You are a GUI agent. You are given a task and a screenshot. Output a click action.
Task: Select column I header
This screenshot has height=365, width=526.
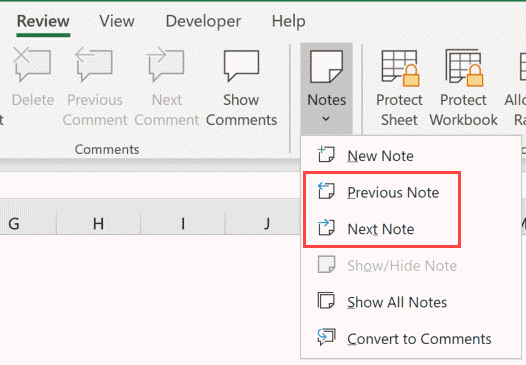point(183,223)
